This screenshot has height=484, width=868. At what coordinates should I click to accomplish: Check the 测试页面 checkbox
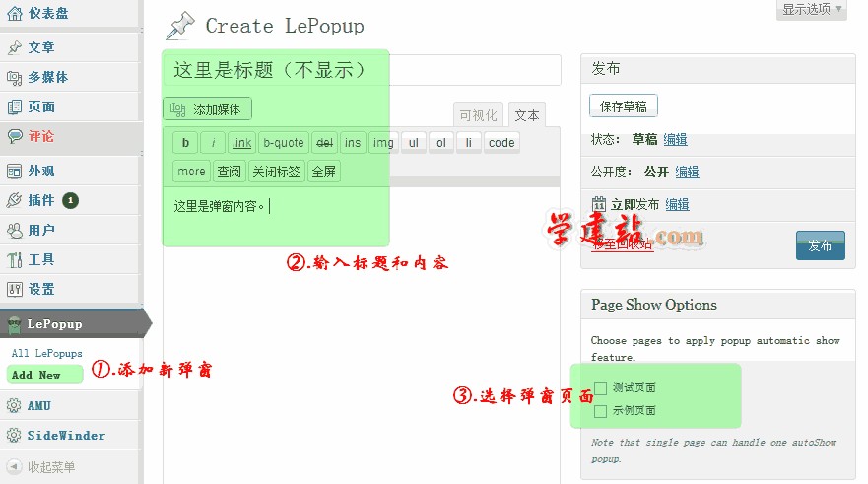click(600, 388)
